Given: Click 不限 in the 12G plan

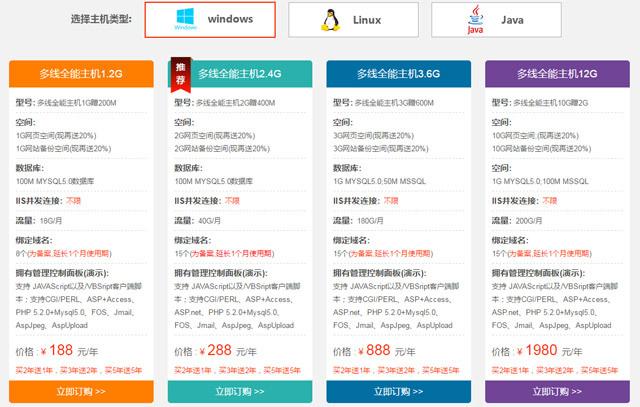Looking at the screenshot, I should (550, 201).
